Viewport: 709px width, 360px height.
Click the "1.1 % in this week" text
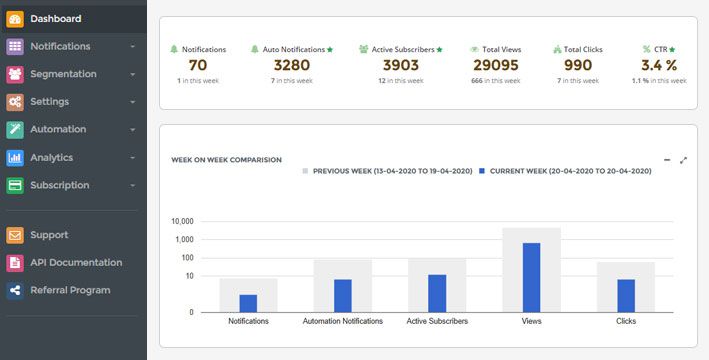pyautogui.click(x=659, y=81)
